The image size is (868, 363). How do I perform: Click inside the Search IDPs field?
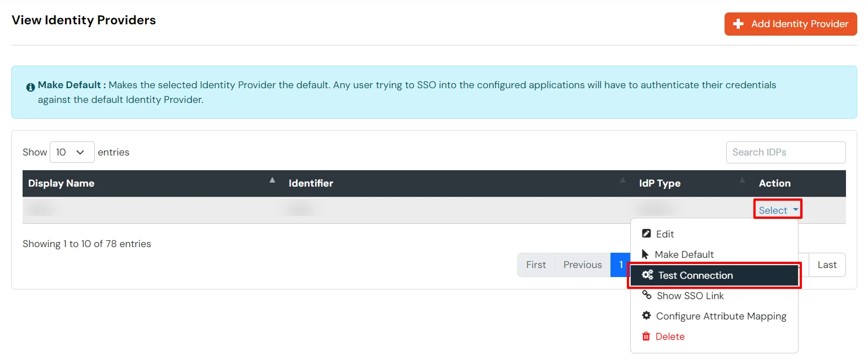786,152
